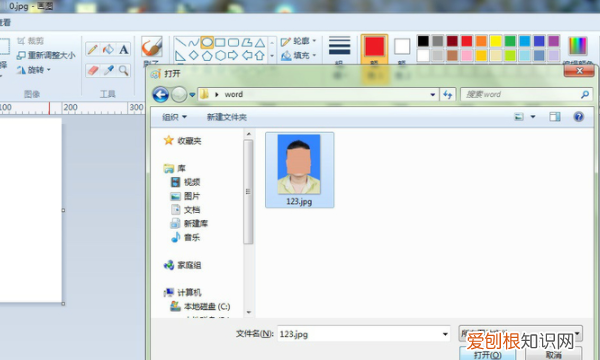Click the Back arrow in Open dialog

[x=160, y=94]
